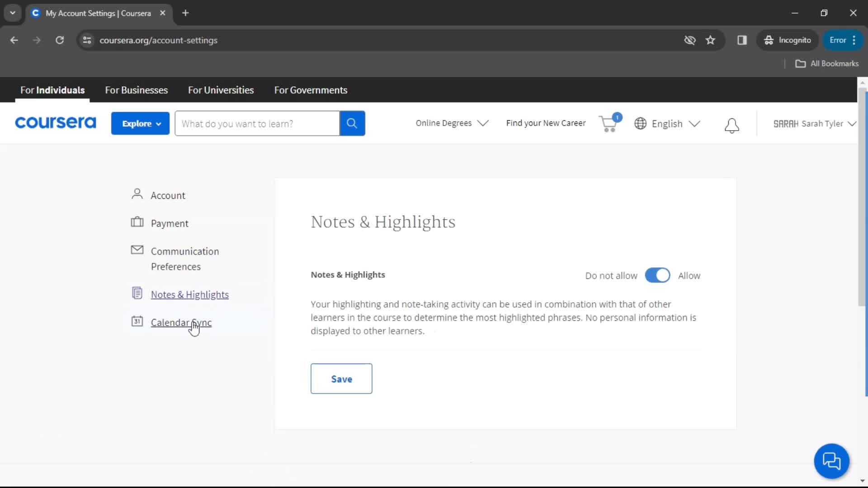868x488 pixels.
Task: Click the Communication Preferences icon
Action: [137, 250]
